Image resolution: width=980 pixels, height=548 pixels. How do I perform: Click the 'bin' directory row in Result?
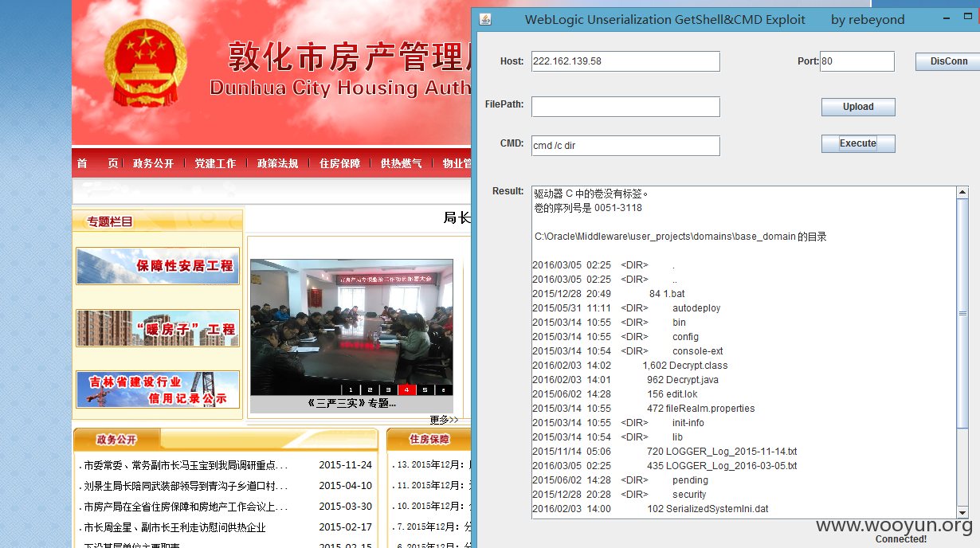[609, 323]
